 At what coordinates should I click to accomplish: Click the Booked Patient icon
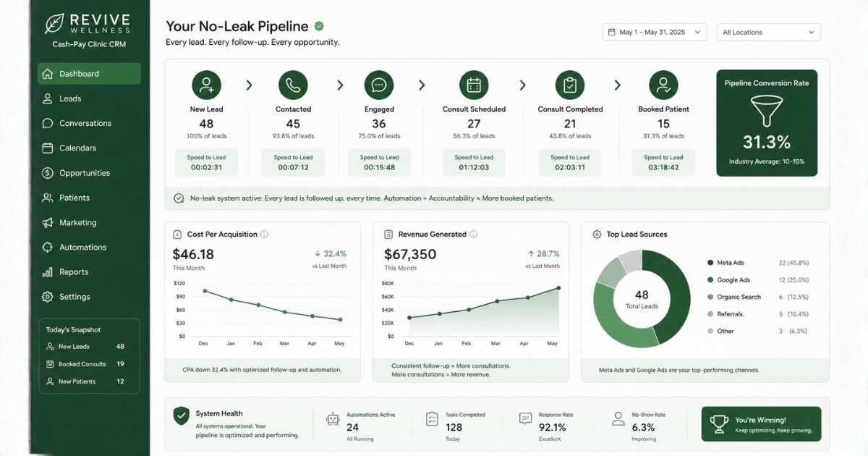tap(663, 85)
